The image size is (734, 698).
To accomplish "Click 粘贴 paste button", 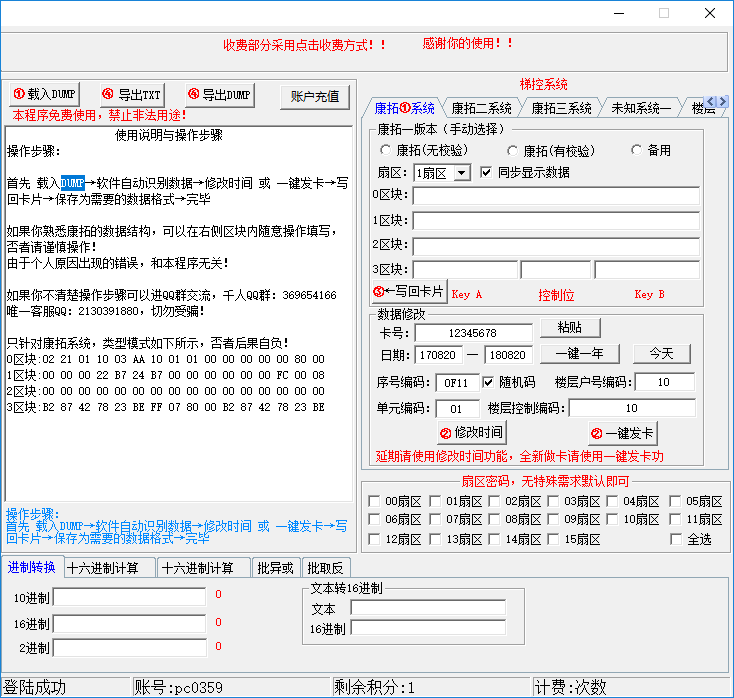I will (x=570, y=328).
